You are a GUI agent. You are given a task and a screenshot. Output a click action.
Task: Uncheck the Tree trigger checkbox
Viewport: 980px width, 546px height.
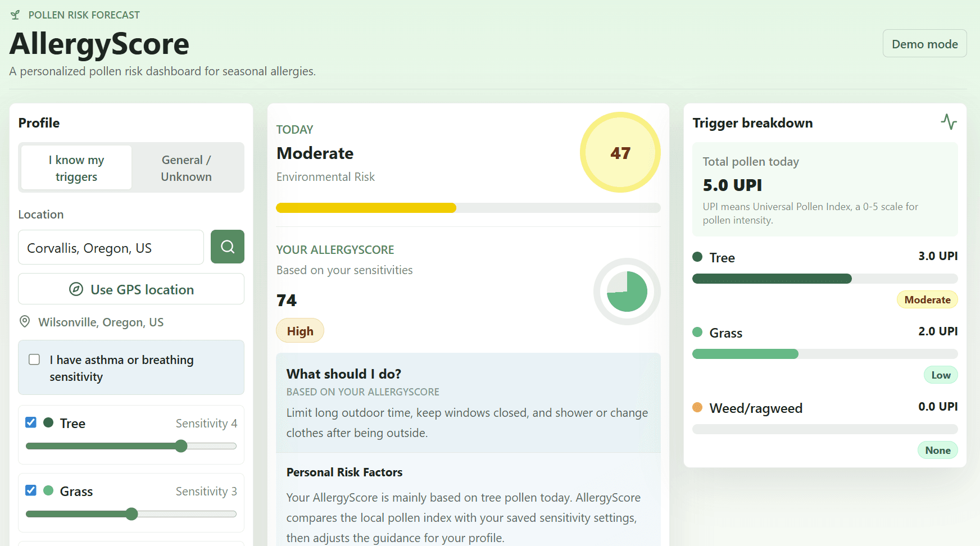pyautogui.click(x=31, y=422)
